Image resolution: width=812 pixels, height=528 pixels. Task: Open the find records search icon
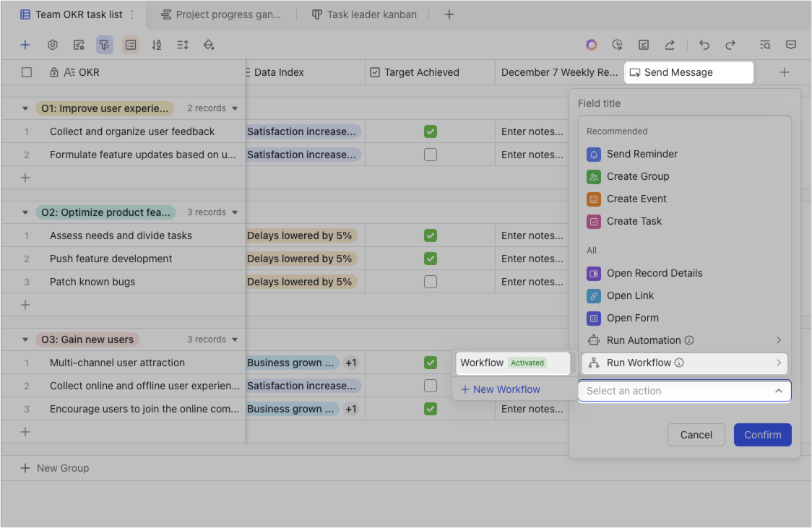(765, 45)
